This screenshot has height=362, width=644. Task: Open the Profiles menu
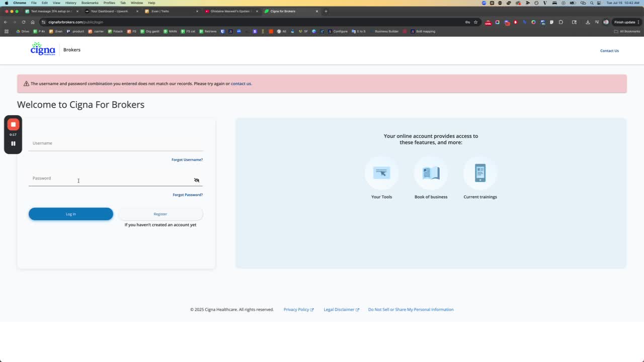coord(109,3)
